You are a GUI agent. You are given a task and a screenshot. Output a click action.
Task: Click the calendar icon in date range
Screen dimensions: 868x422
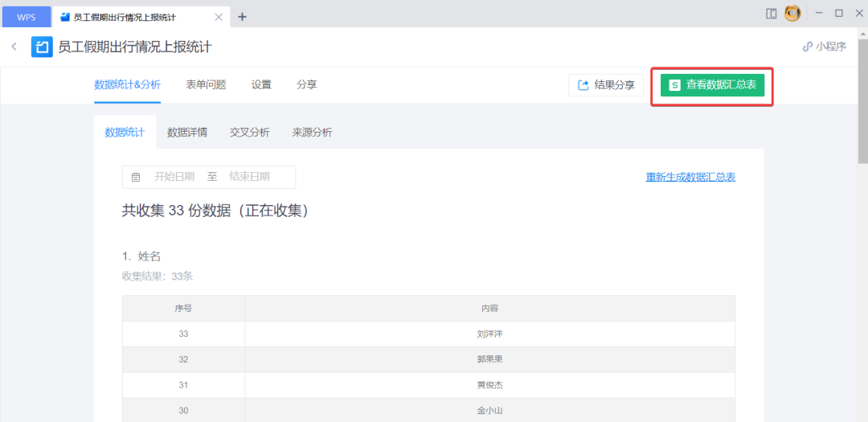136,177
